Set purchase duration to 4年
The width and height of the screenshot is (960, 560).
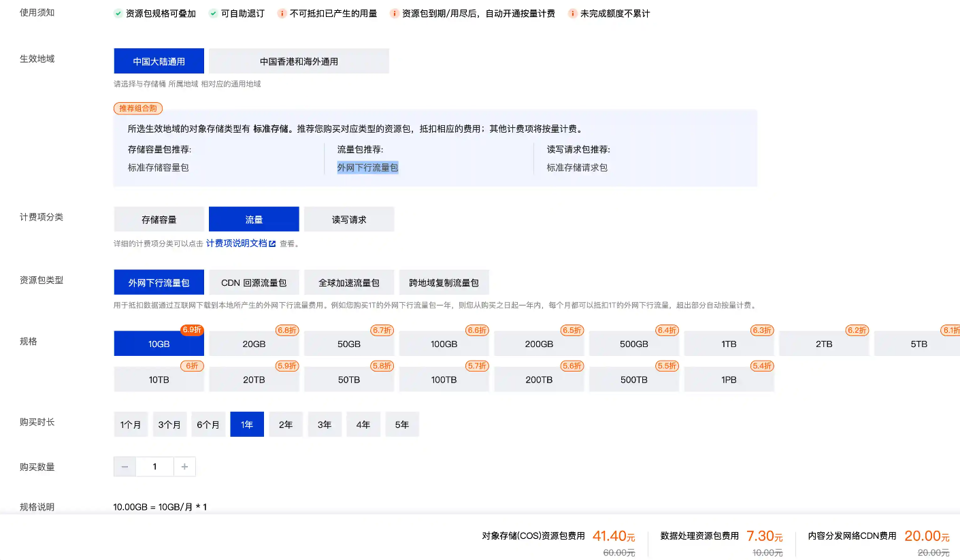pyautogui.click(x=363, y=424)
